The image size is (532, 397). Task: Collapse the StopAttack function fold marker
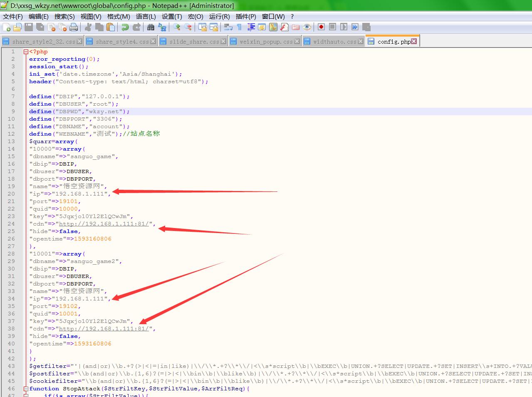click(26, 389)
